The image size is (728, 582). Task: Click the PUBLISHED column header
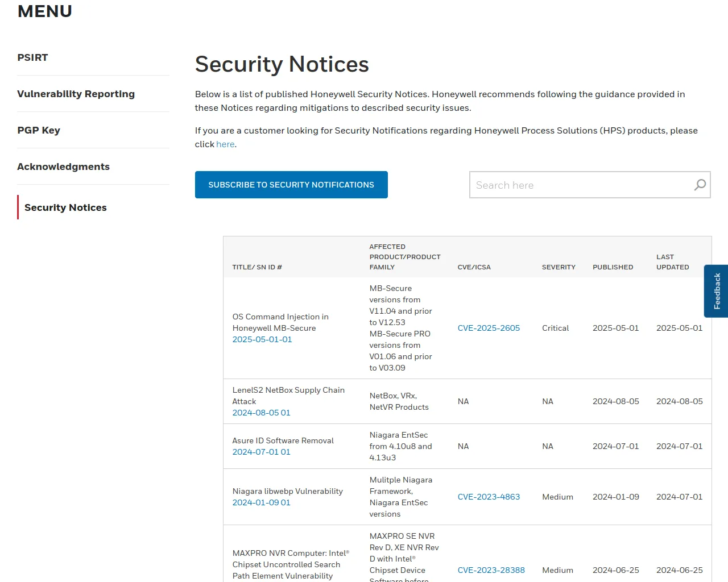(613, 267)
